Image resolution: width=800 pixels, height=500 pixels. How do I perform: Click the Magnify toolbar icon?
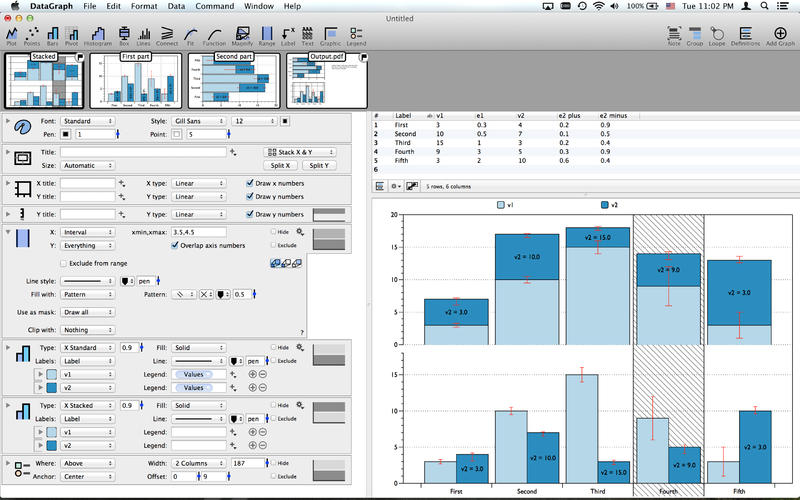pos(240,36)
